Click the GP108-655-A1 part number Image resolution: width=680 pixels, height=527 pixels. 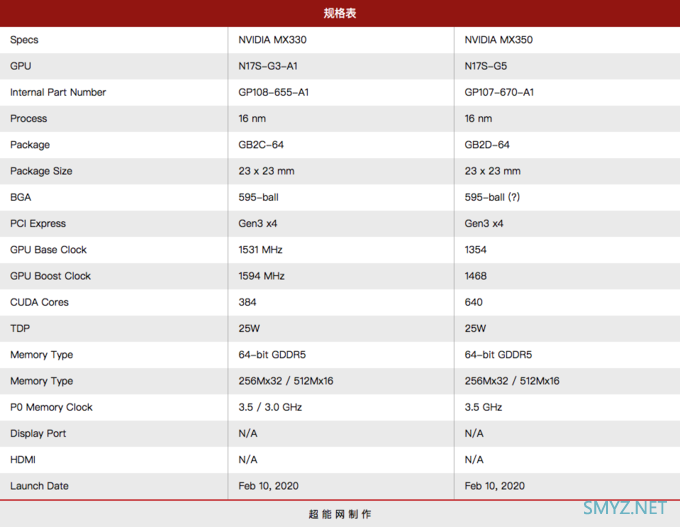pyautogui.click(x=274, y=92)
